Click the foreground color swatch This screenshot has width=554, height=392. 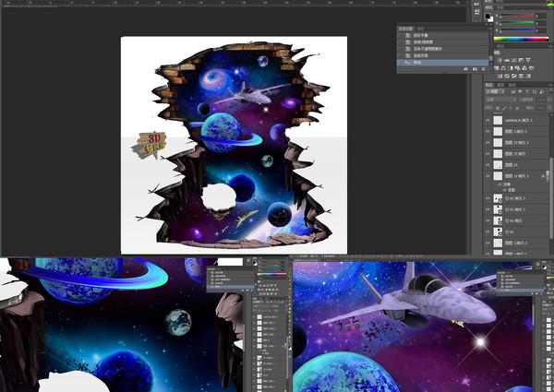click(488, 17)
